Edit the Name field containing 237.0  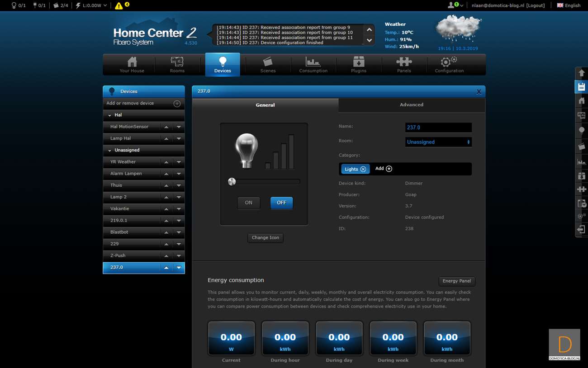[438, 127]
